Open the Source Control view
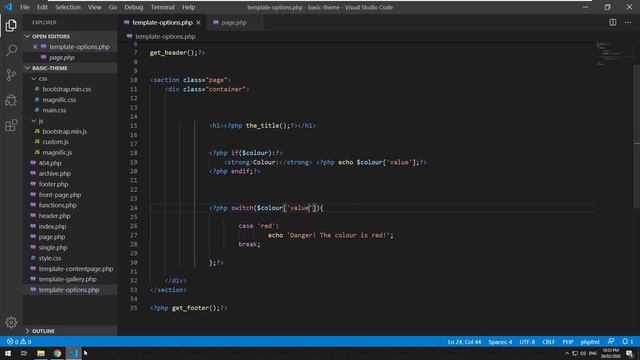The height and width of the screenshot is (360, 640). (11, 75)
